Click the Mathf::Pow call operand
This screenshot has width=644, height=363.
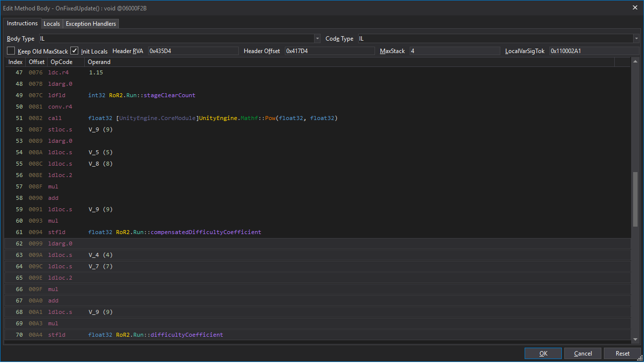pos(213,118)
